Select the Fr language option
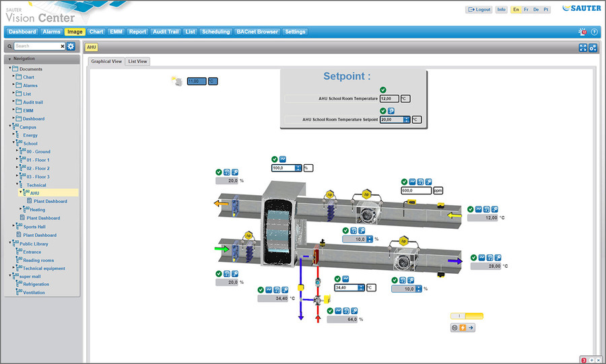Viewport: 606px width, 364px height. [x=526, y=9]
